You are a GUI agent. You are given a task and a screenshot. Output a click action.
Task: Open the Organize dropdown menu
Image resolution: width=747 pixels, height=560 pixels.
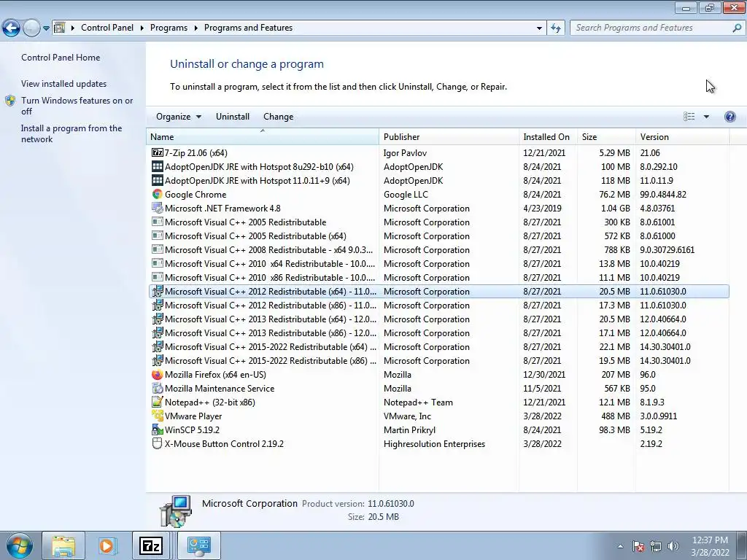point(179,117)
